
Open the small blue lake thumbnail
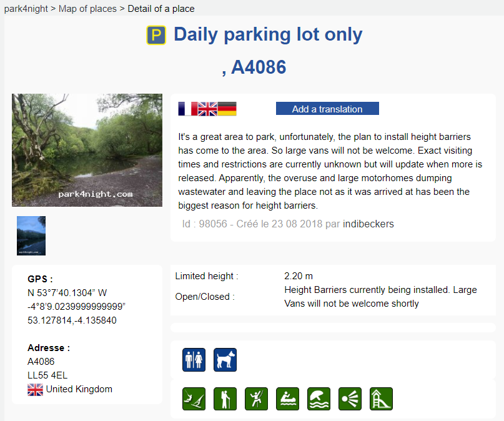pos(31,235)
